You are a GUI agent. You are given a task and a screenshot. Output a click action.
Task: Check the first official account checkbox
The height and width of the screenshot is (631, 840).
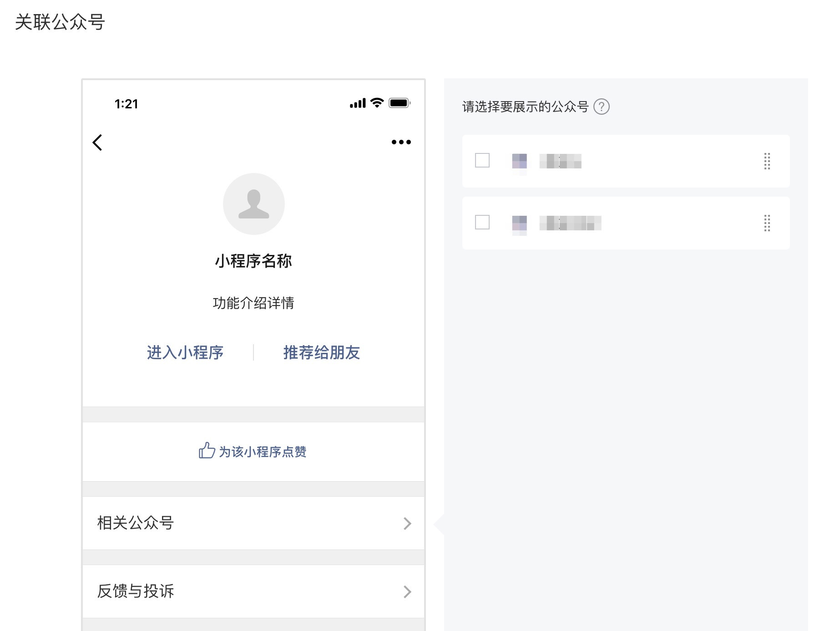[482, 160]
